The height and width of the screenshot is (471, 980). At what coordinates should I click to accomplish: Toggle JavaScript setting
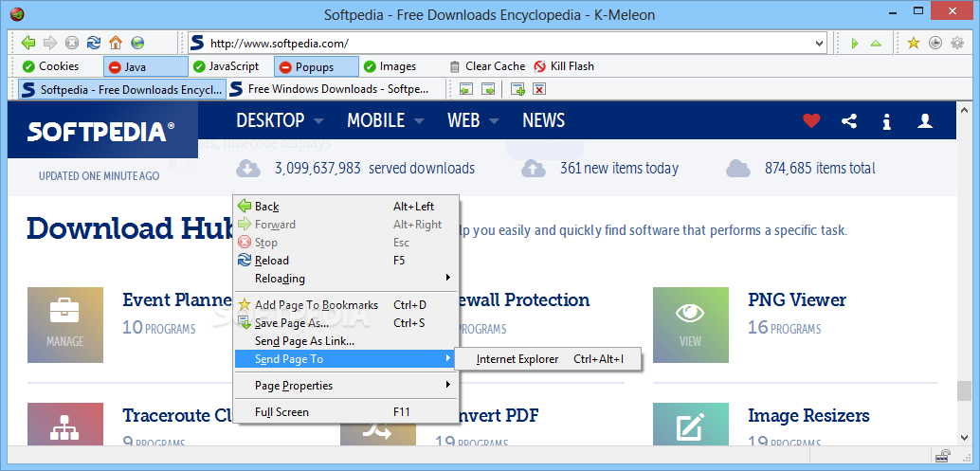click(x=226, y=66)
